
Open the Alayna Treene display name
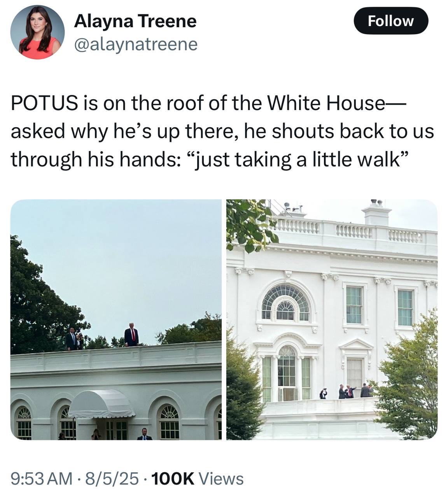135,21
